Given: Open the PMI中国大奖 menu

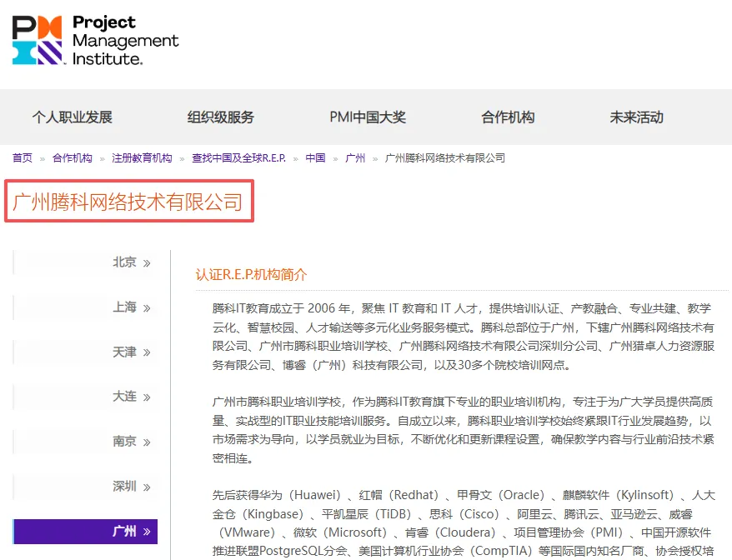Looking at the screenshot, I should pos(368,117).
